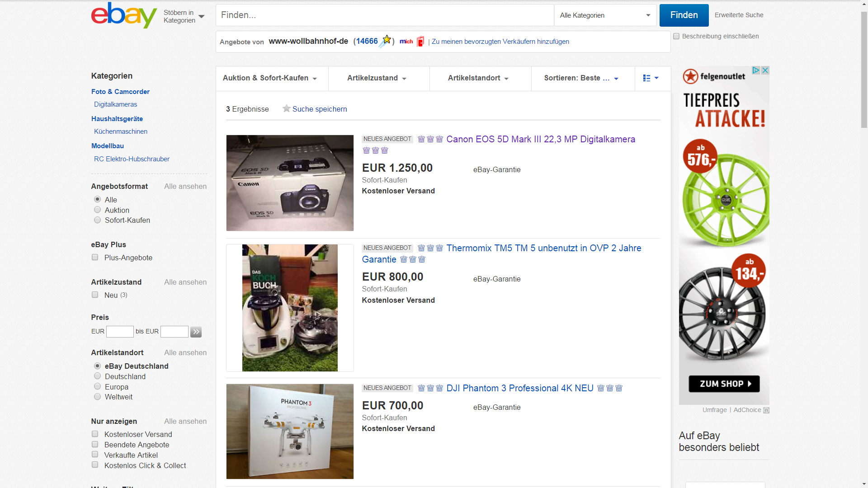Click the Finden... search input field
The height and width of the screenshot is (488, 868).
tap(385, 15)
